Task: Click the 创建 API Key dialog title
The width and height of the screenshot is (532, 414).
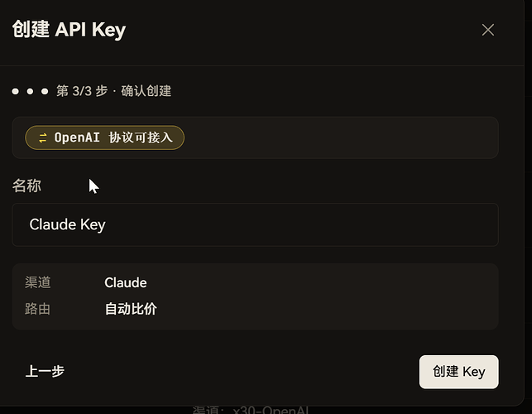Action: coord(69,30)
